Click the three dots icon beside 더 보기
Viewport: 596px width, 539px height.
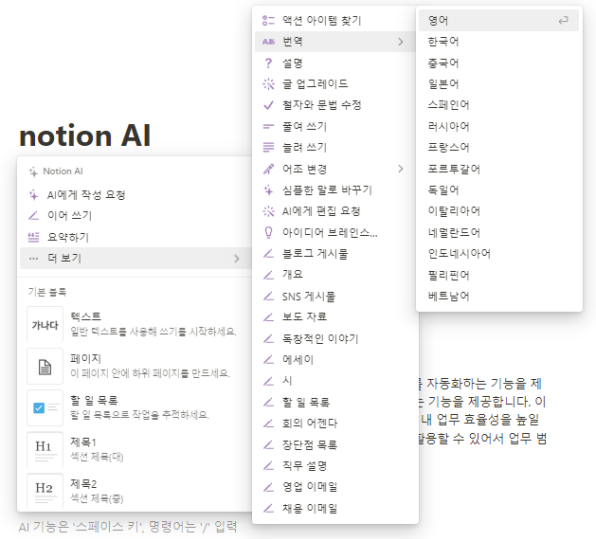33,259
